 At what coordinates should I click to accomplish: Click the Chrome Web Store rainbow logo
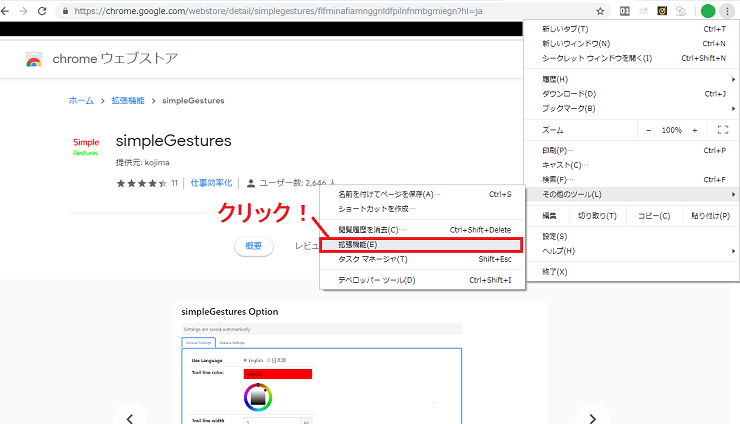point(34,59)
